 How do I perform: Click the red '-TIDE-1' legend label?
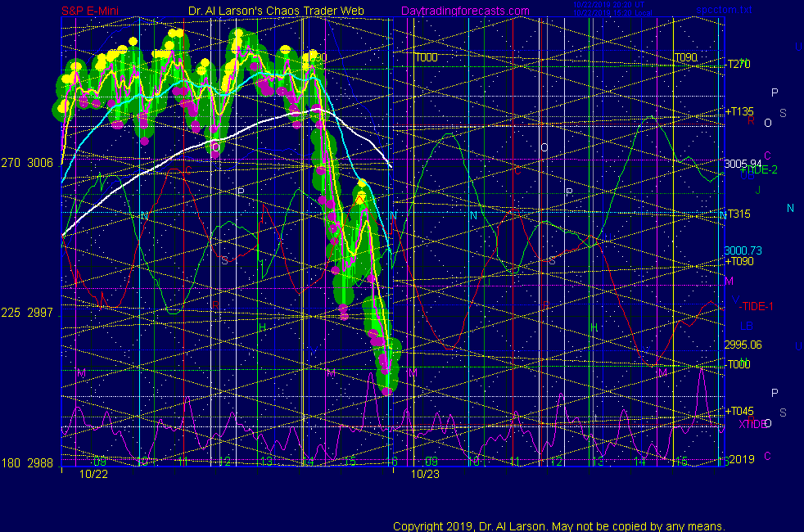(757, 306)
